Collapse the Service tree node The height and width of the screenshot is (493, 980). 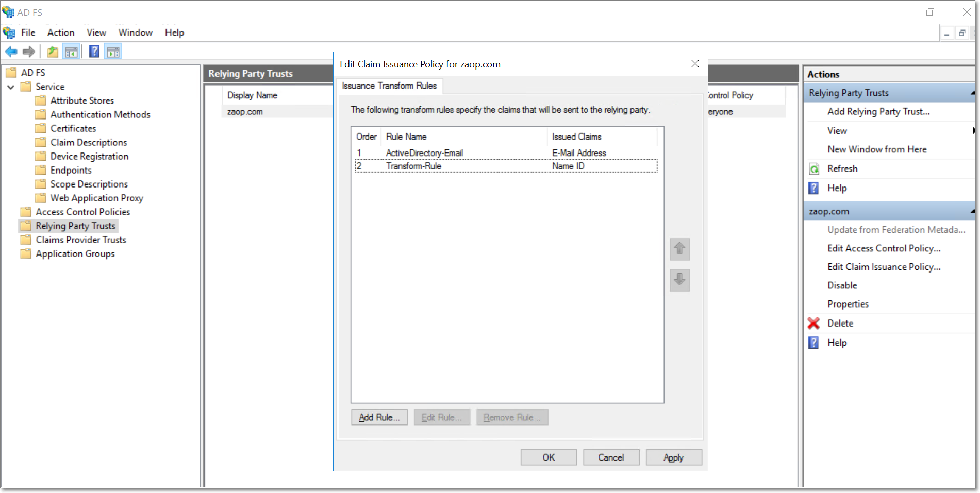11,87
